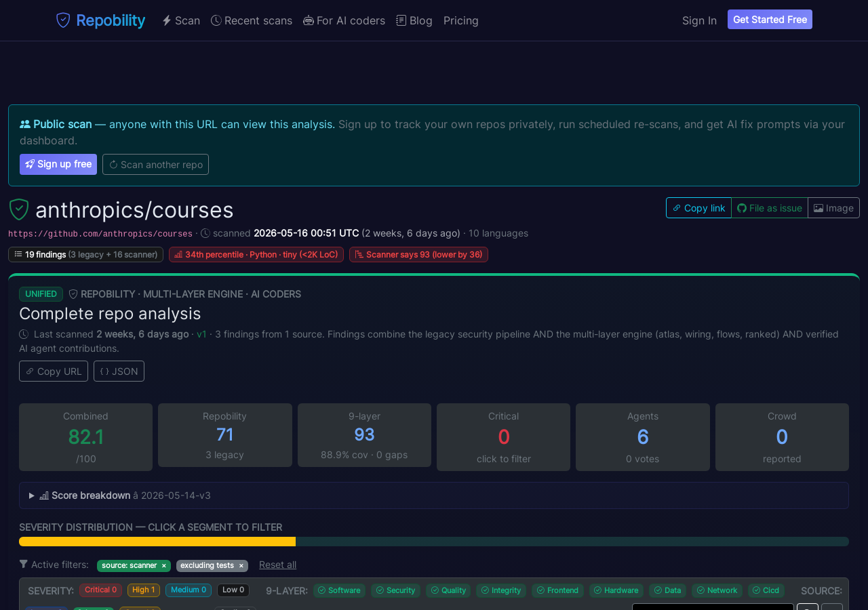Click the Image export button

coord(833,208)
